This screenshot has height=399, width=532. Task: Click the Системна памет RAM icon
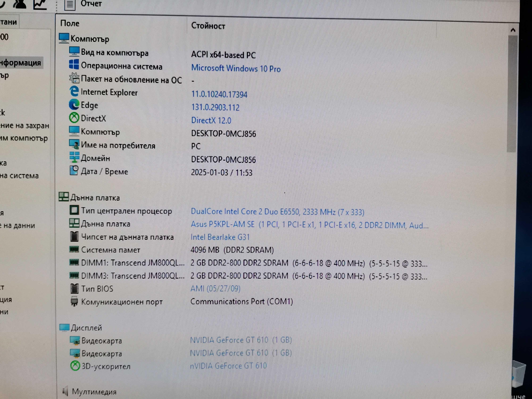[x=74, y=249]
